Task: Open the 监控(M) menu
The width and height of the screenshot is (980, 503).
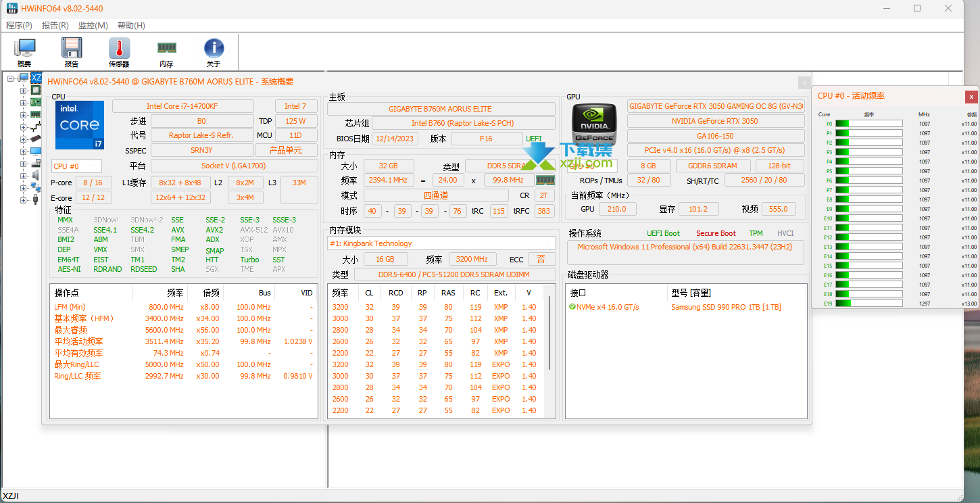Action: (x=93, y=26)
